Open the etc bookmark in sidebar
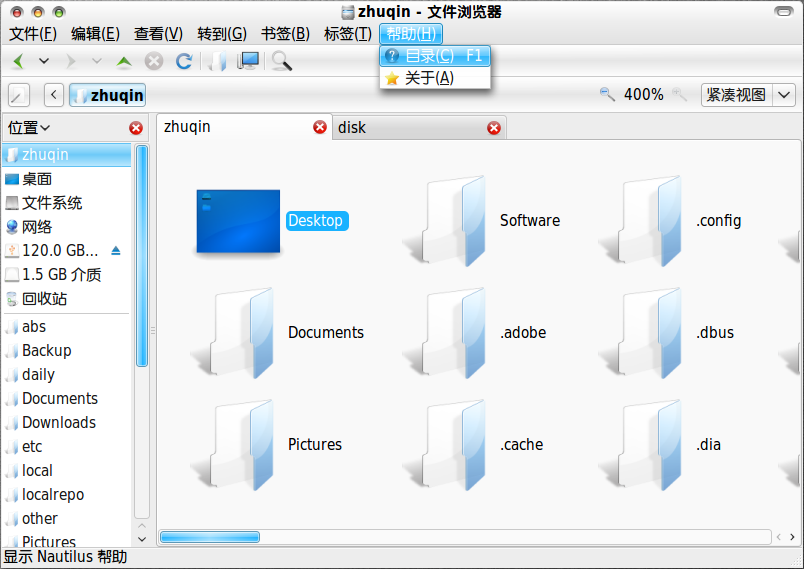Image resolution: width=804 pixels, height=569 pixels. (x=67, y=446)
